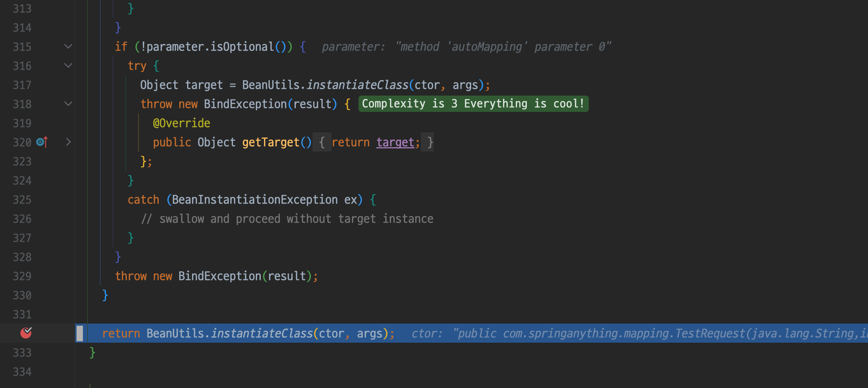The height and width of the screenshot is (388, 868).
Task: Click the isOptional method call
Action: point(242,47)
